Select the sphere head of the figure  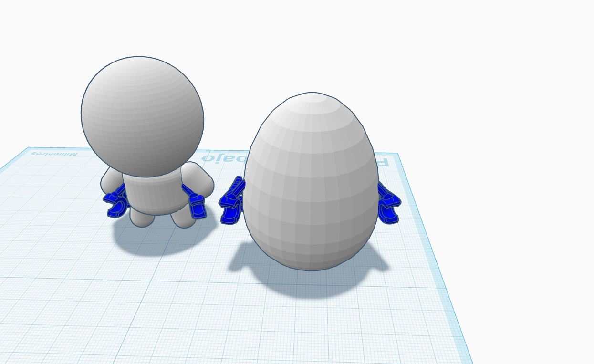click(142, 117)
